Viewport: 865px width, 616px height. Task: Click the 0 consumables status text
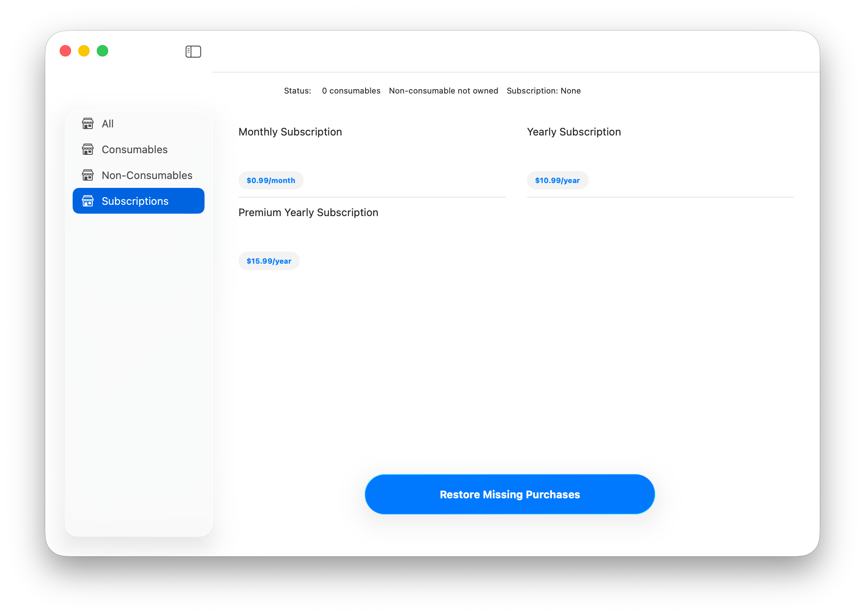click(351, 91)
